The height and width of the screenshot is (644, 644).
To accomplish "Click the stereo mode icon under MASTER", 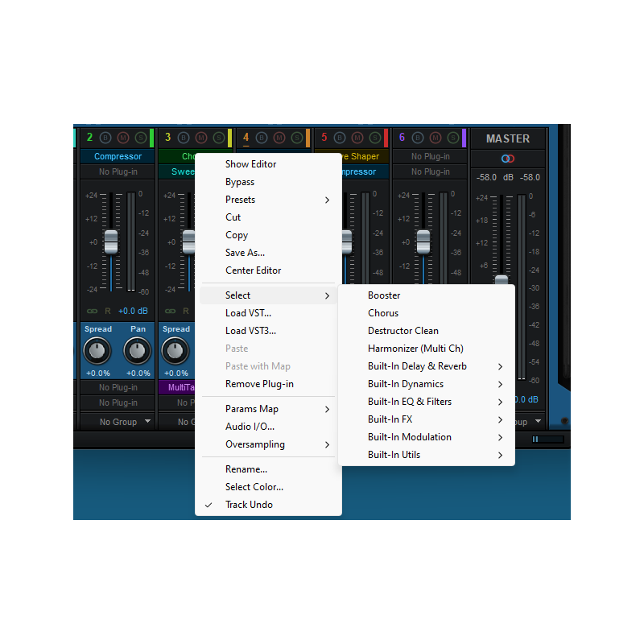I will (x=508, y=159).
